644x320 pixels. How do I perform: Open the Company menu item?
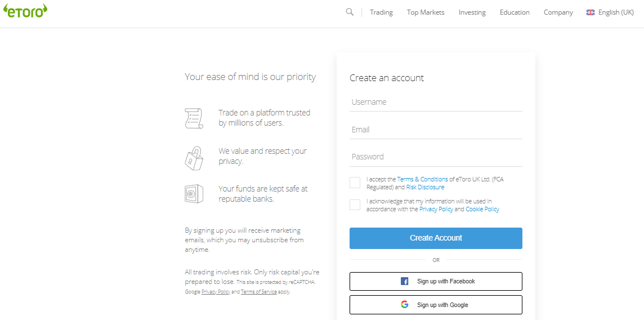pos(558,12)
